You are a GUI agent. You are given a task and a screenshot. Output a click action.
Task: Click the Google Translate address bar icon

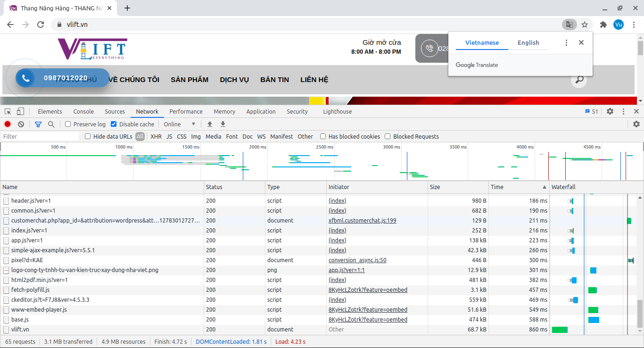tap(570, 25)
